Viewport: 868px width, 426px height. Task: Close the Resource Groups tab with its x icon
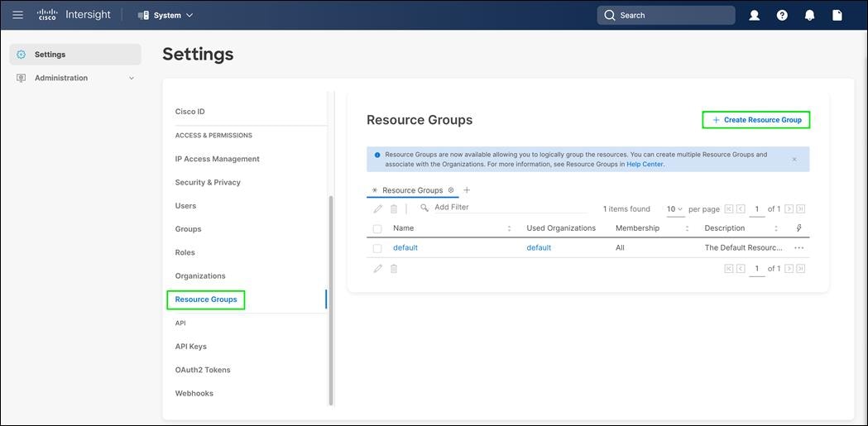point(451,189)
